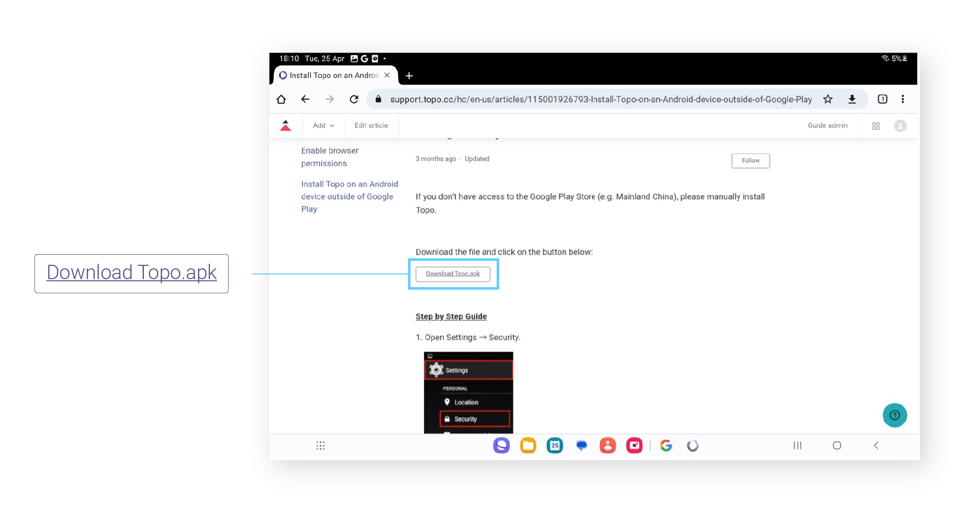Image resolution: width=980 pixels, height=524 pixels.
Task: Close the Install Topo browser tab
Action: pos(387,76)
